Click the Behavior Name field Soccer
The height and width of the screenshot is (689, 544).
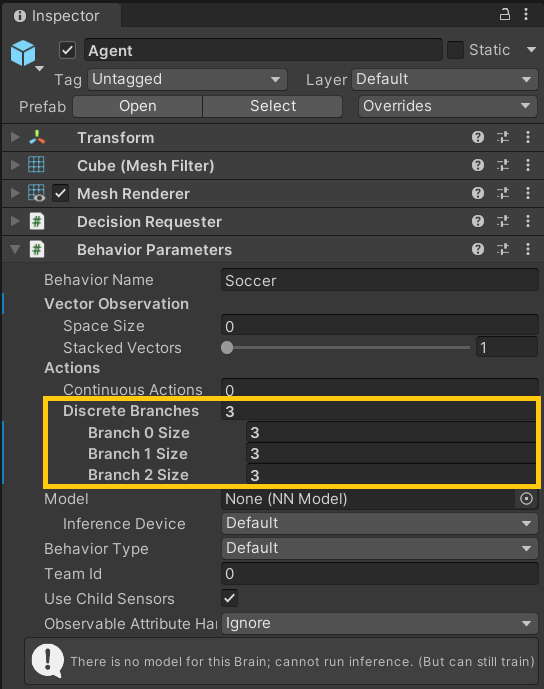(380, 280)
